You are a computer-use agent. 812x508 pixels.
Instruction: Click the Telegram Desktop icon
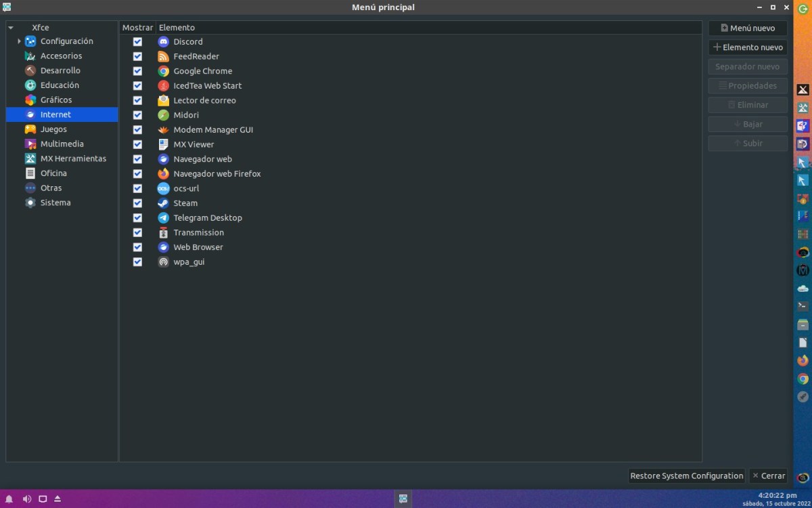point(163,218)
